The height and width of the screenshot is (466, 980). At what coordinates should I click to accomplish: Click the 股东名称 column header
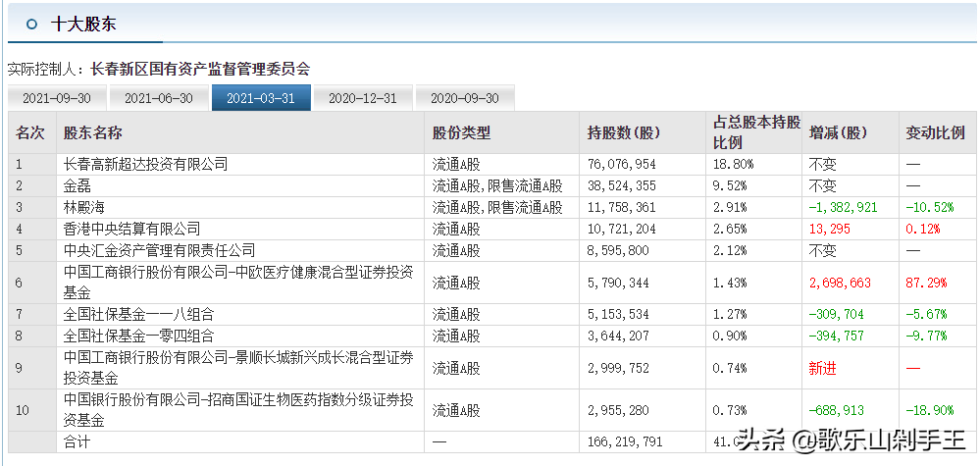(x=92, y=132)
